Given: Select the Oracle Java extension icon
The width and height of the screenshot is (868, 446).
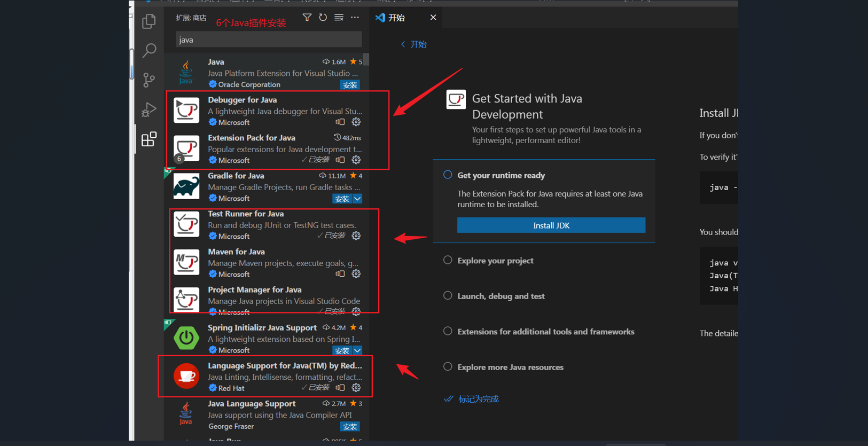Looking at the screenshot, I should pos(186,73).
